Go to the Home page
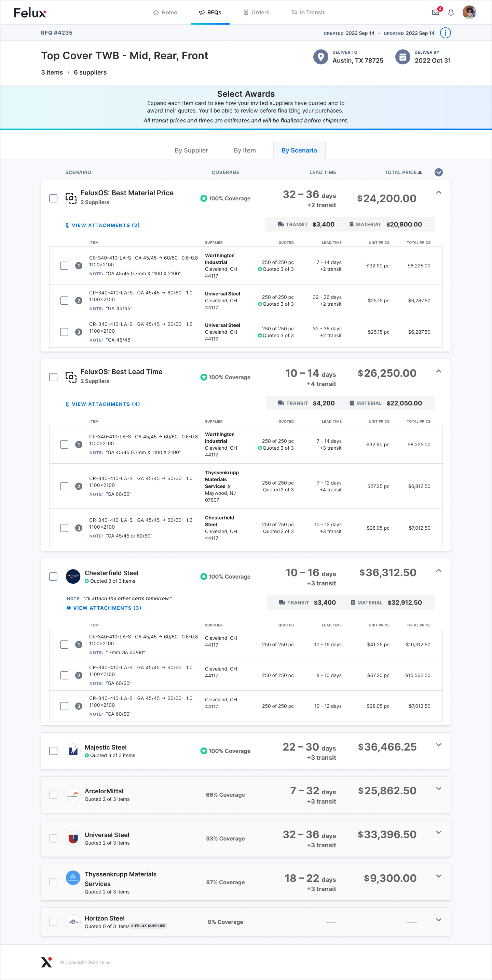492x980 pixels. tap(165, 13)
